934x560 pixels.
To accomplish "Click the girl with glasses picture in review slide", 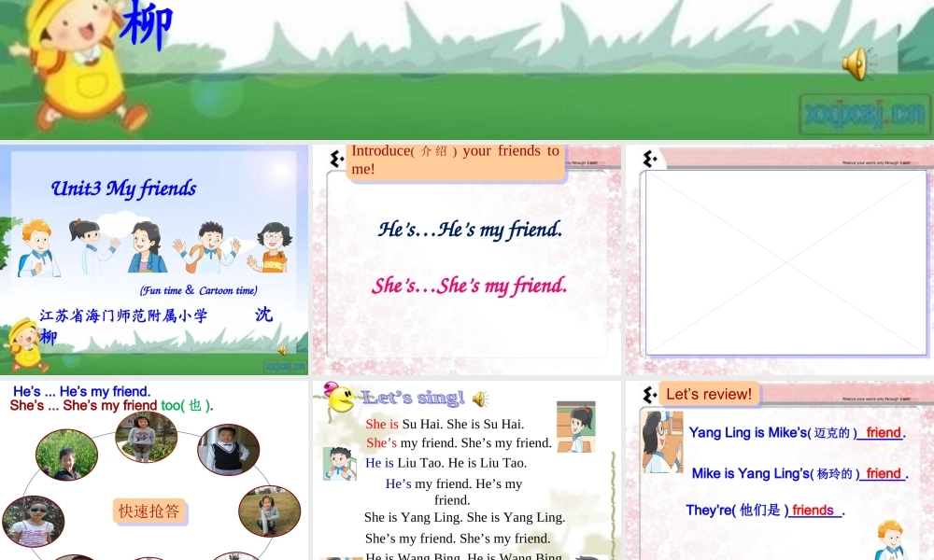I will tap(662, 442).
